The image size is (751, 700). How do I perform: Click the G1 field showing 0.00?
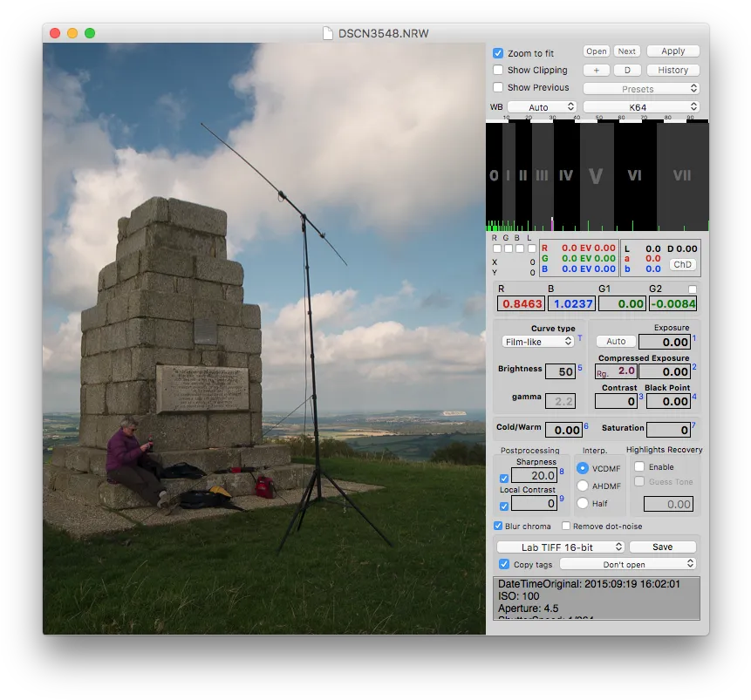[x=622, y=303]
